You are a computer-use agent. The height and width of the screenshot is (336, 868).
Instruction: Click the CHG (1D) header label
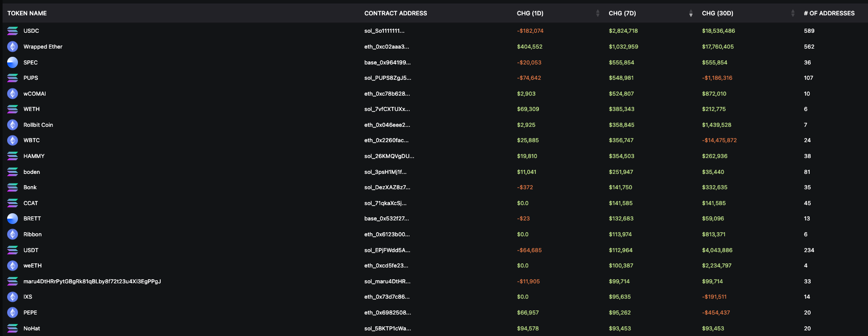pos(530,13)
